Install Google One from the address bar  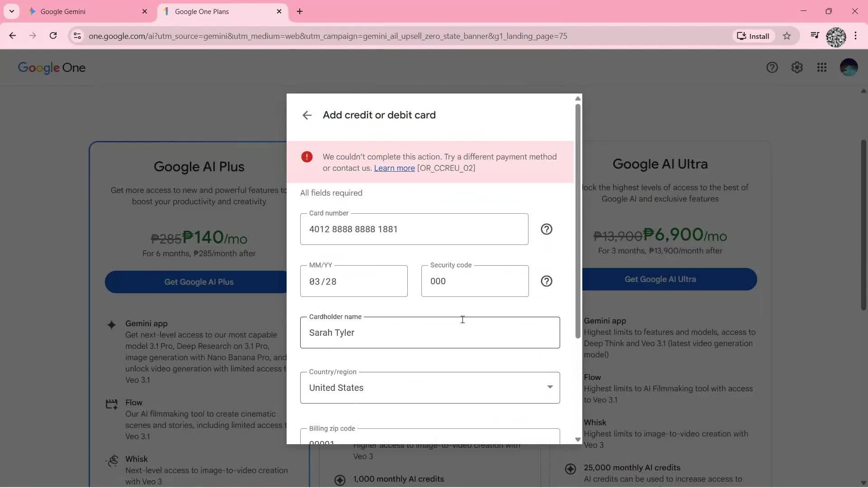[x=753, y=36]
